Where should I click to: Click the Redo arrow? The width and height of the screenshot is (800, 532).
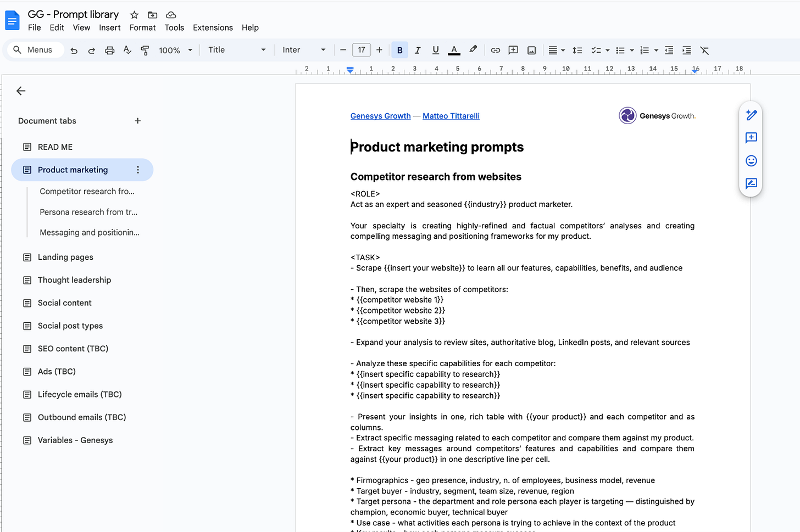92,51
